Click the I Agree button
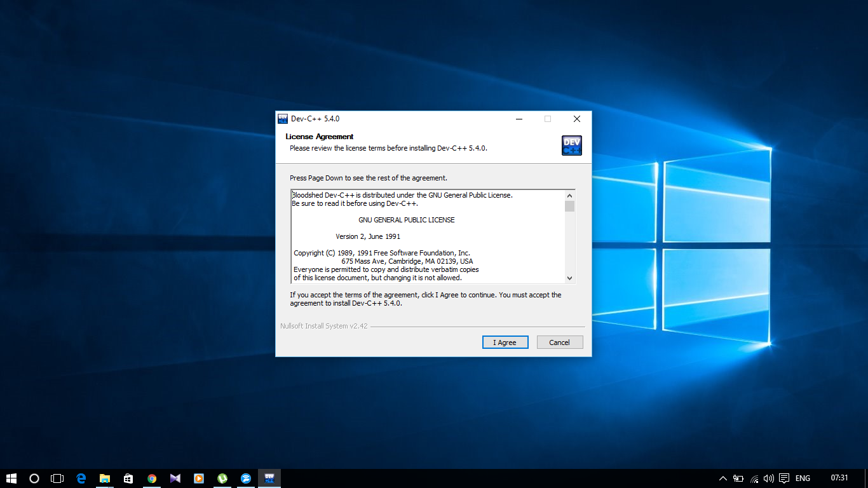This screenshot has width=868, height=488. (x=505, y=342)
